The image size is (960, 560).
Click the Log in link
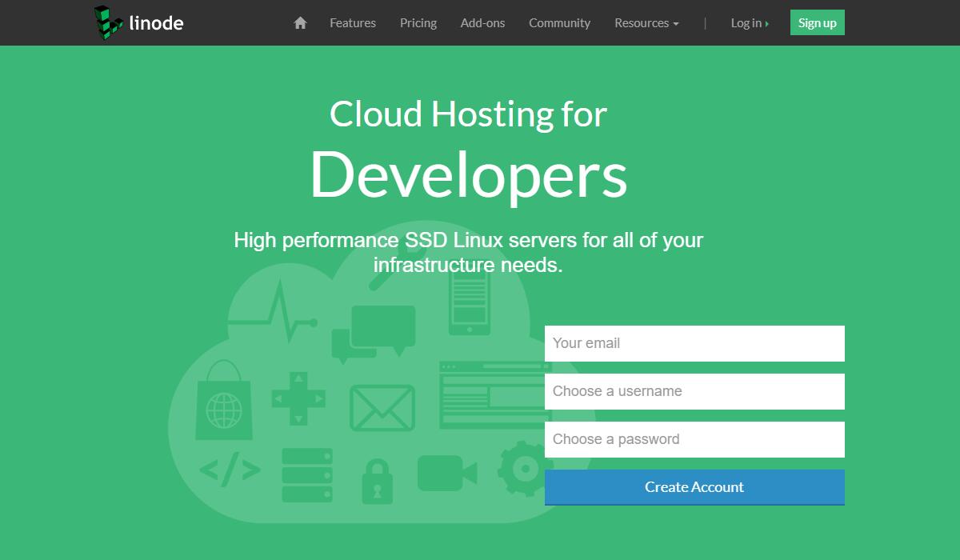click(750, 23)
